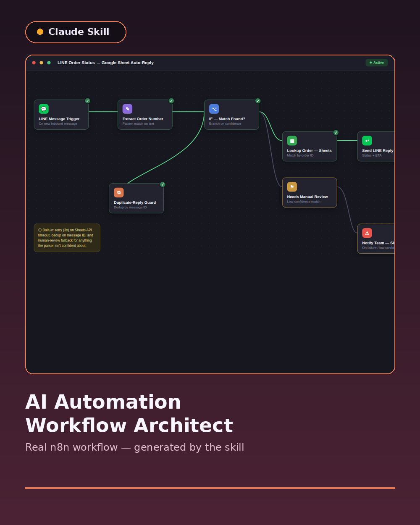Click the check badge on Duplicate-Reply Guard
Screen dimensions: 420x525
click(163, 184)
